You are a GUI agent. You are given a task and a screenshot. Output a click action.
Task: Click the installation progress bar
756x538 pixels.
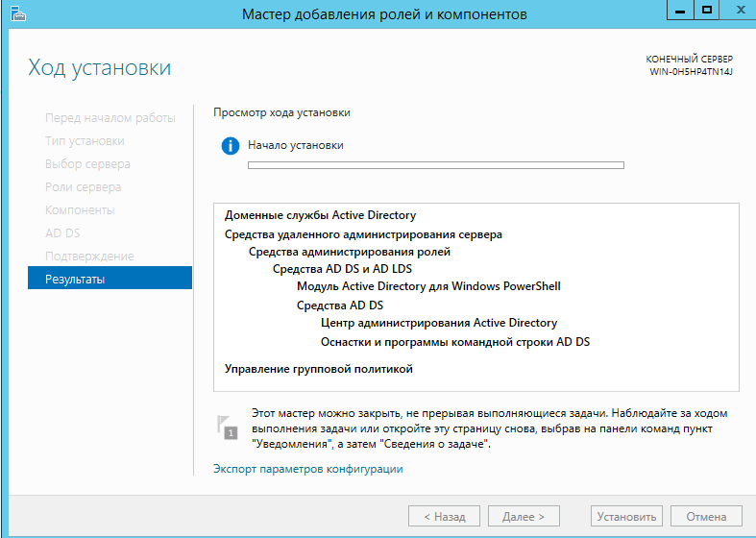pyautogui.click(x=436, y=165)
